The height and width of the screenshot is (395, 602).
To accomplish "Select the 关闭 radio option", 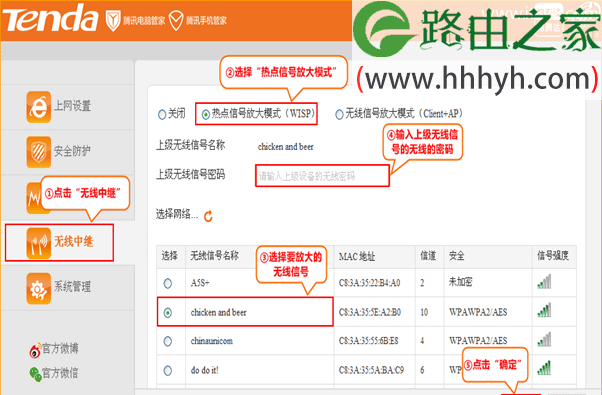I will 162,114.
